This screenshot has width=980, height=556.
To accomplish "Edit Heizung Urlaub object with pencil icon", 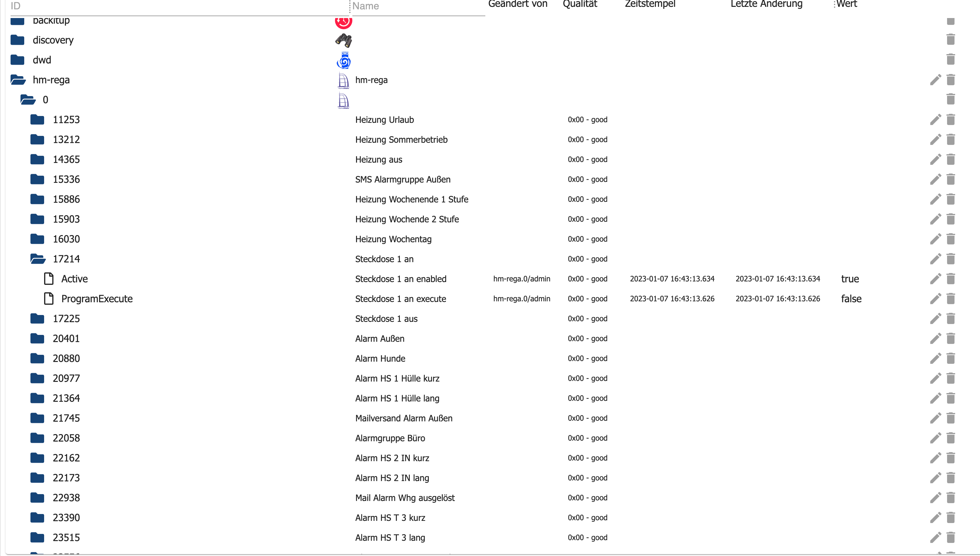I will 935,119.
